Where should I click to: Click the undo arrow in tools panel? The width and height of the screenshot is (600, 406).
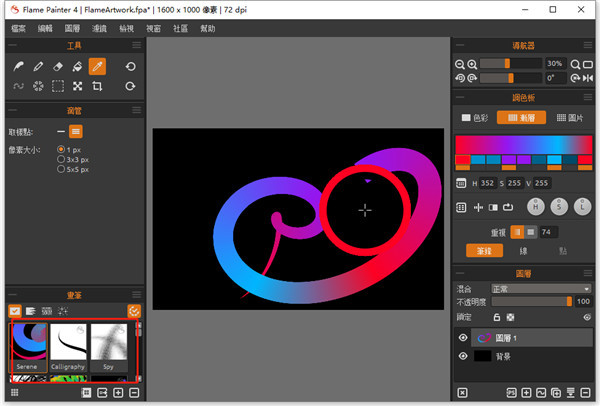coord(130,66)
